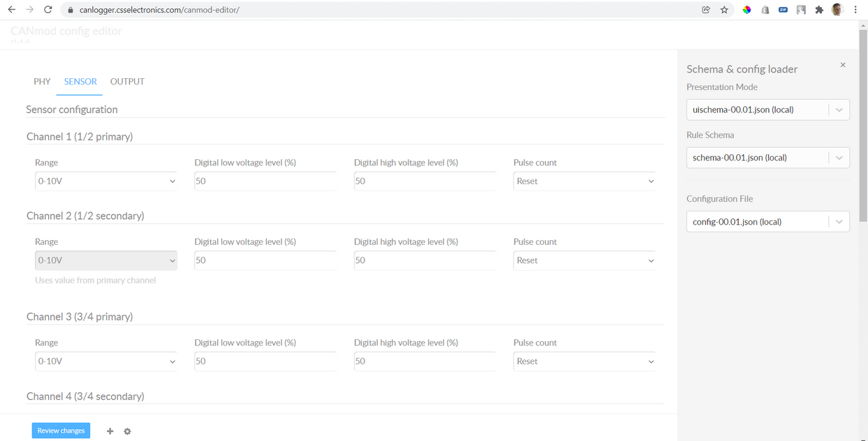Screen dimensions: 868x441
Task: Close the Schema & config loader panel
Action: point(843,65)
